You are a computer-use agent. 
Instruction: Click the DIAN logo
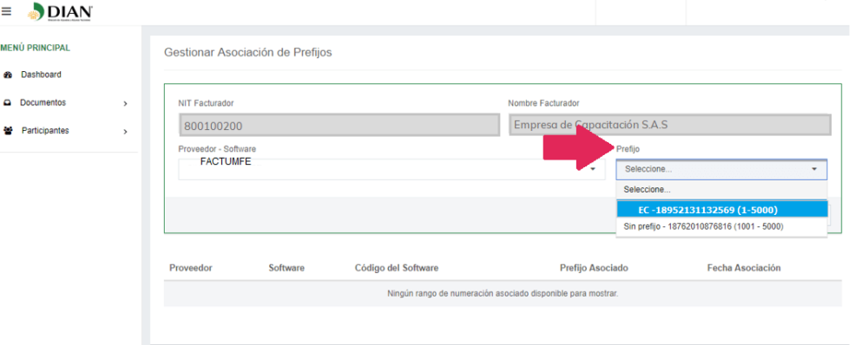(60, 12)
